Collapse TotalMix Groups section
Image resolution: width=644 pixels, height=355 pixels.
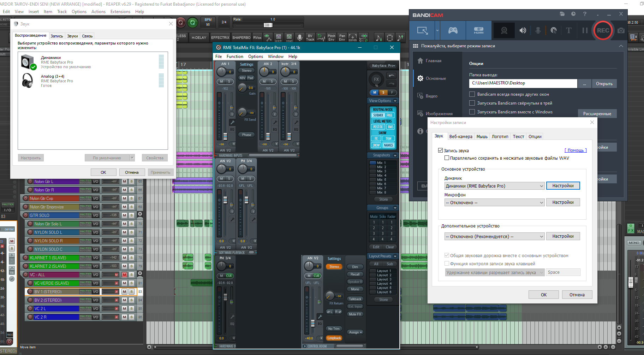click(x=395, y=208)
